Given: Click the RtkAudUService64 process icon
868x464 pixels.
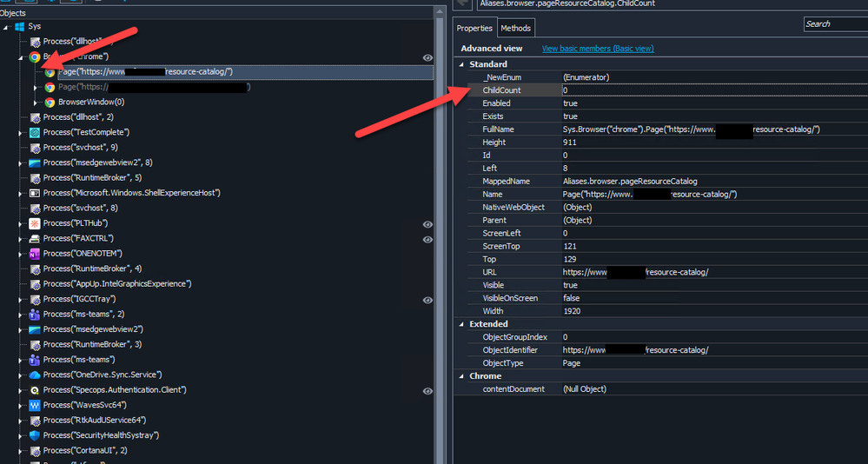Looking at the screenshot, I should pyautogui.click(x=35, y=421).
